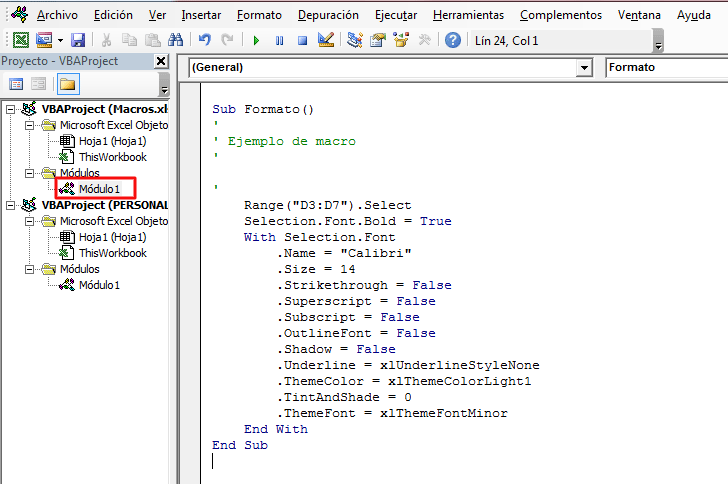Open the Edición menu
728x484 pixels.
pos(113,15)
